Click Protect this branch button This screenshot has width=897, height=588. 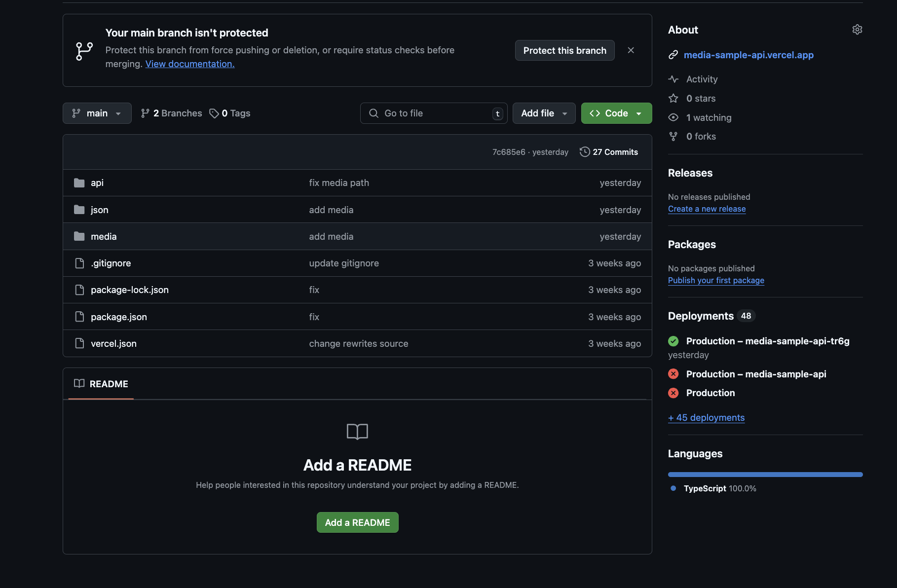[564, 50]
